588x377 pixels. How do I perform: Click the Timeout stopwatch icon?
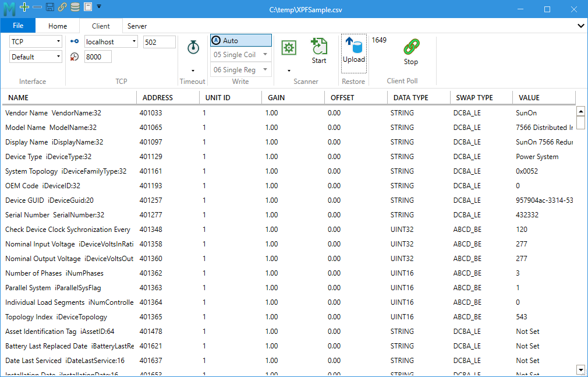coord(193,47)
